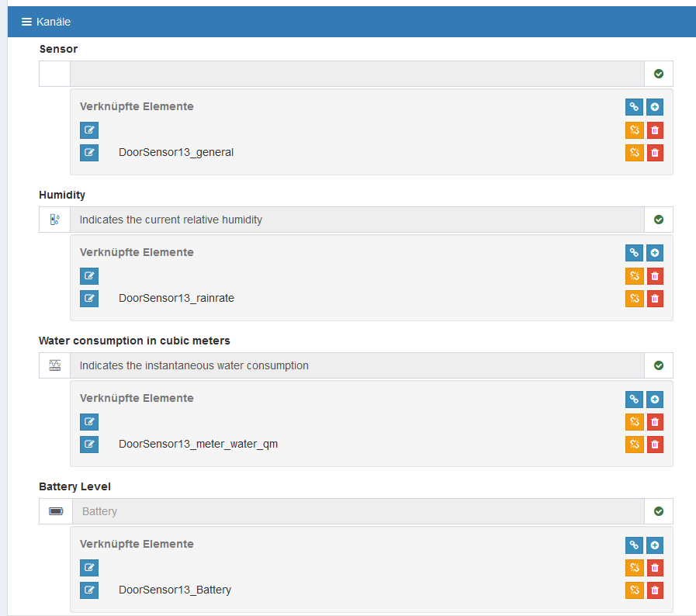696x616 pixels.
Task: Select the empty Sensor channel description field
Action: (358, 74)
